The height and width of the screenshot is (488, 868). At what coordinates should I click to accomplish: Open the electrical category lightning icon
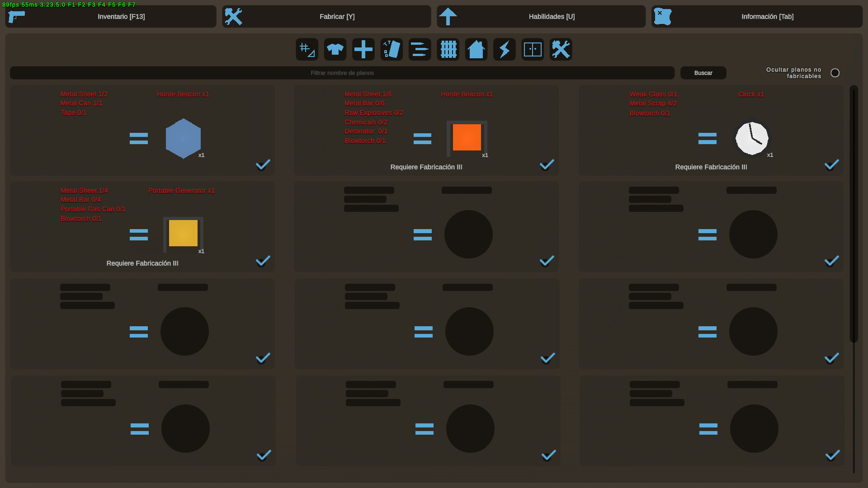pyautogui.click(x=504, y=49)
